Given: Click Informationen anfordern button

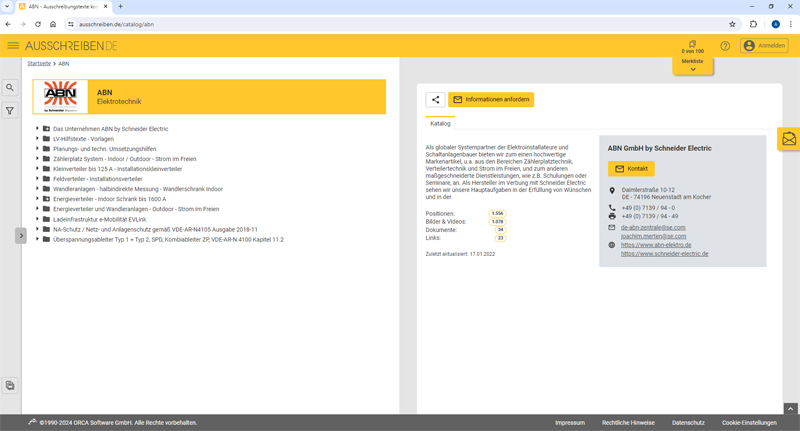Looking at the screenshot, I should pos(491,99).
